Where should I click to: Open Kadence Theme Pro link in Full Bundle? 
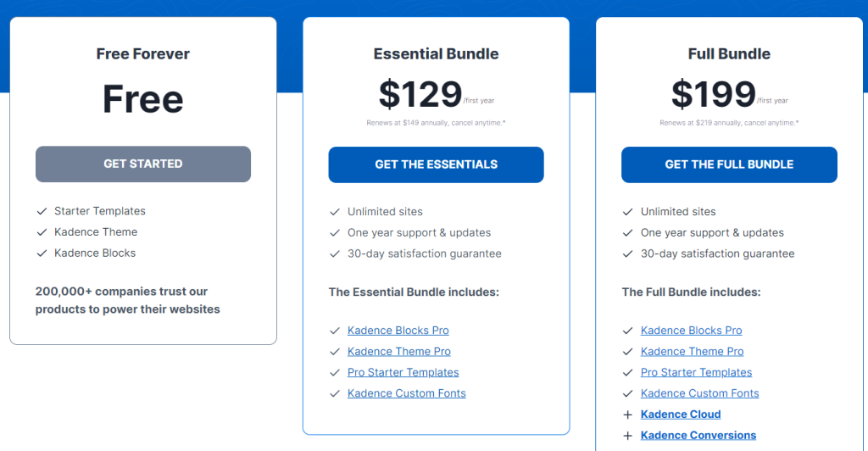[692, 352]
